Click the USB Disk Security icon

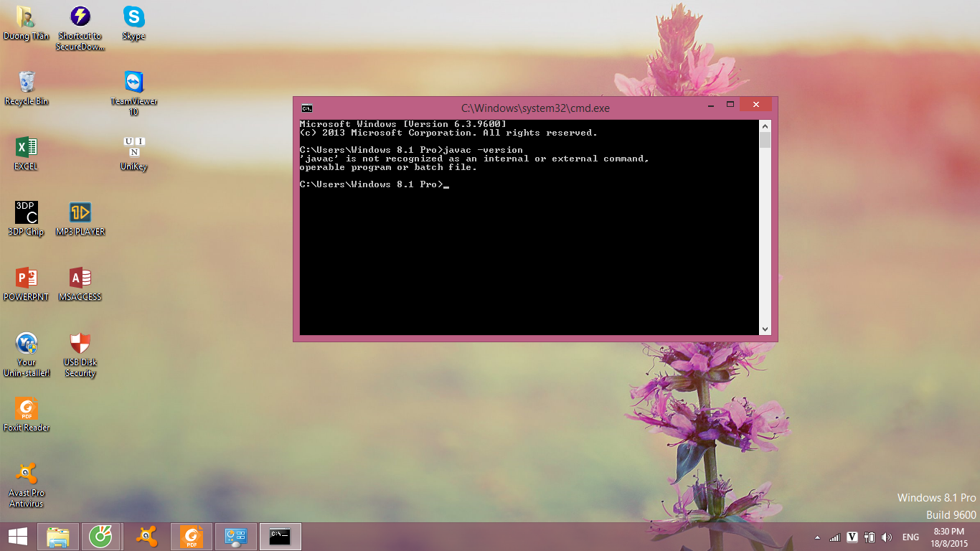80,344
